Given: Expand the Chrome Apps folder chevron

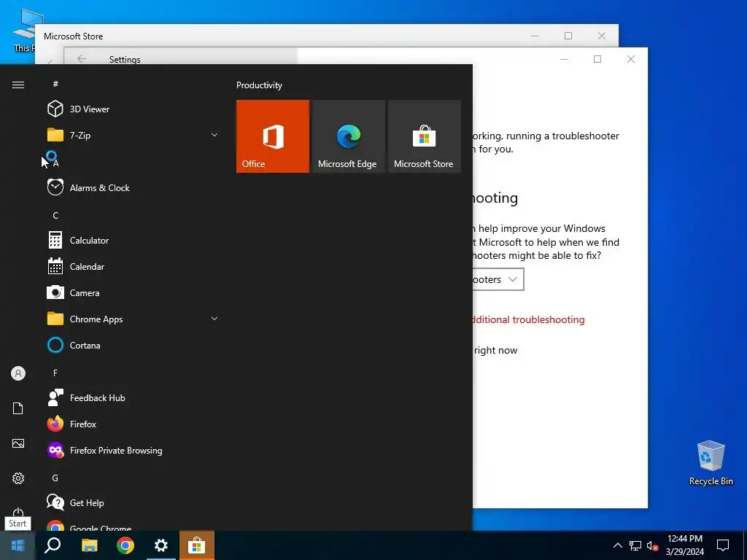Looking at the screenshot, I should point(214,319).
